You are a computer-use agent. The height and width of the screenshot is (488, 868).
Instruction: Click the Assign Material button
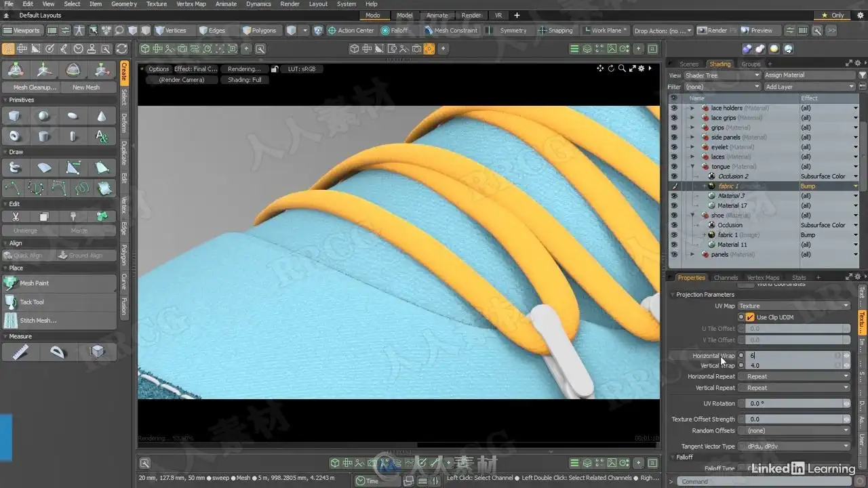coord(810,75)
